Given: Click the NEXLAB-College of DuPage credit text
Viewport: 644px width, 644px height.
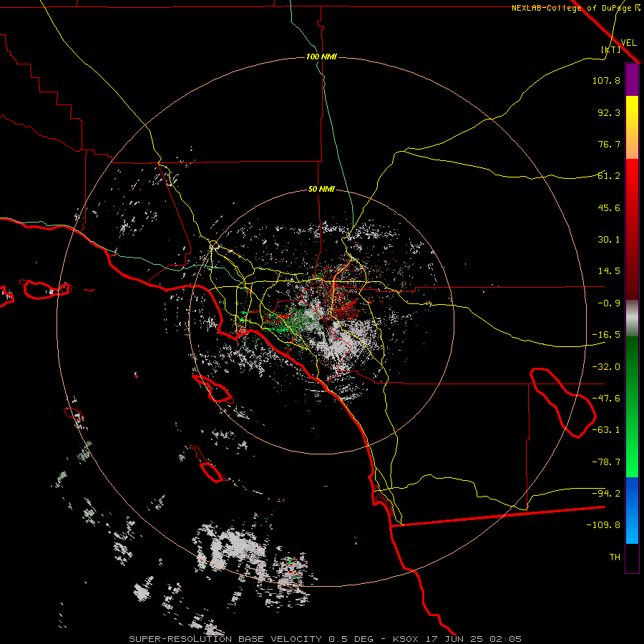Looking at the screenshot, I should pyautogui.click(x=576, y=8).
